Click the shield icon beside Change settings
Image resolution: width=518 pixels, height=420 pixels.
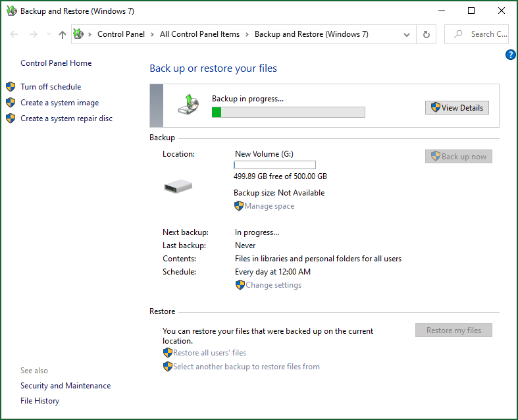pos(240,285)
